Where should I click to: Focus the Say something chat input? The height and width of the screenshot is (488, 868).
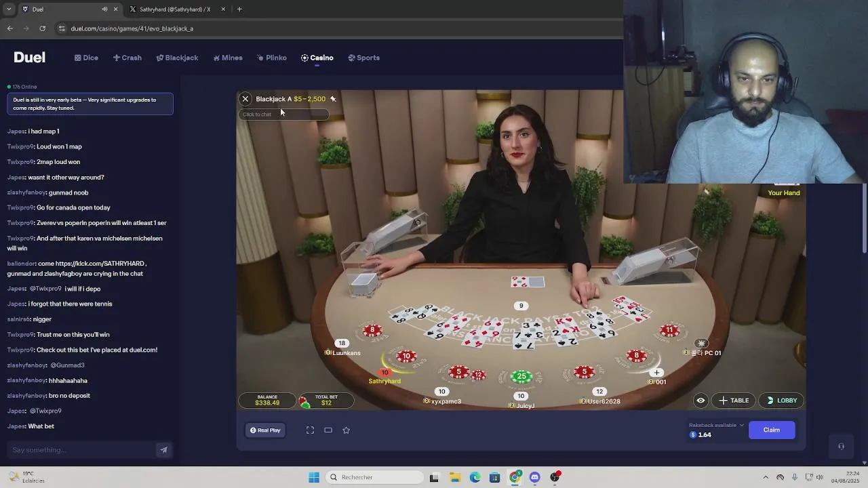pyautogui.click(x=81, y=450)
